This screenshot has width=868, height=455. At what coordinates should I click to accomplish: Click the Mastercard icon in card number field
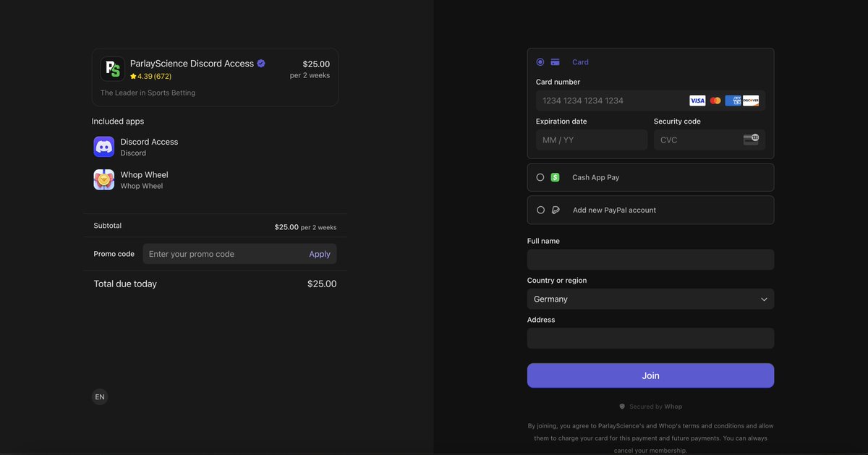pos(715,100)
